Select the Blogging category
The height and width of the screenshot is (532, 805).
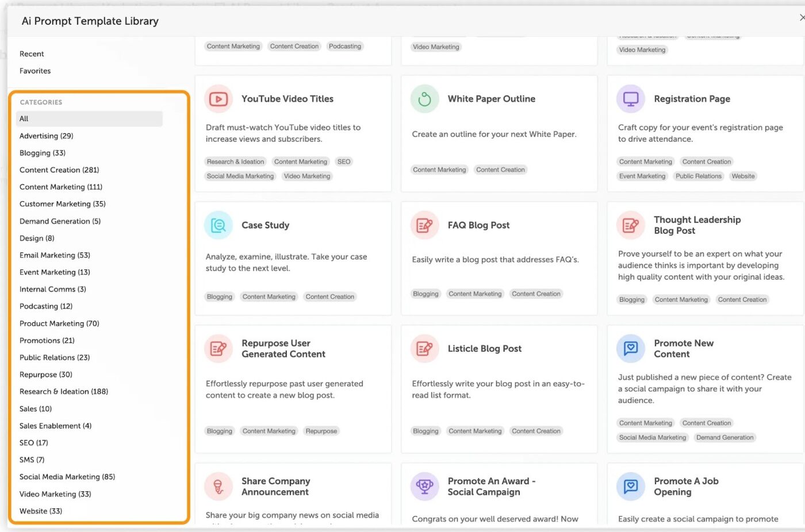[43, 153]
